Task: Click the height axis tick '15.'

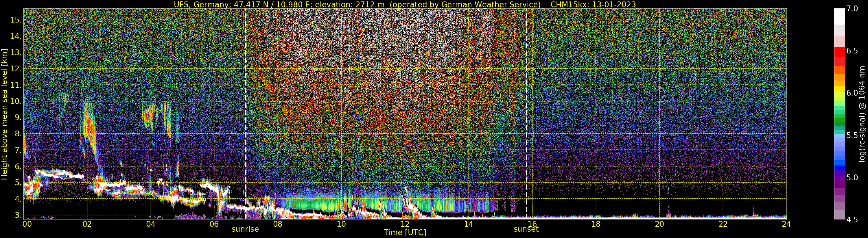Action: pyautogui.click(x=16, y=20)
